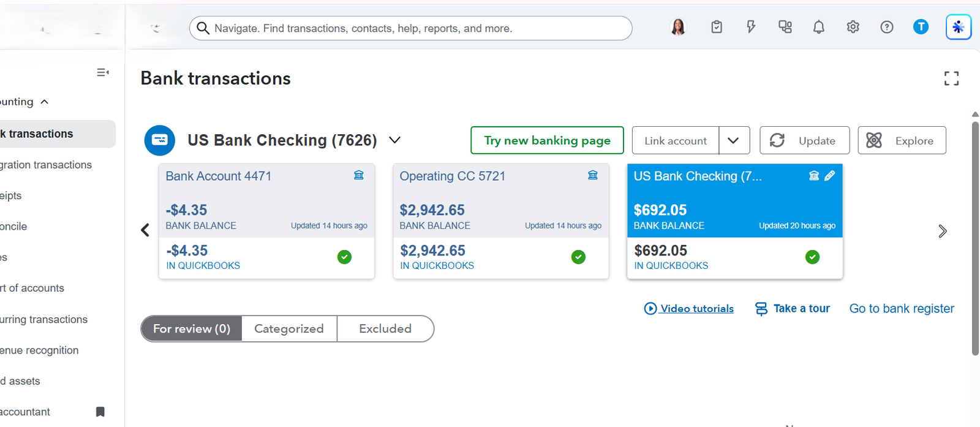This screenshot has height=427, width=980.
Task: Select the Operating CC 5721 card
Action: click(500, 221)
